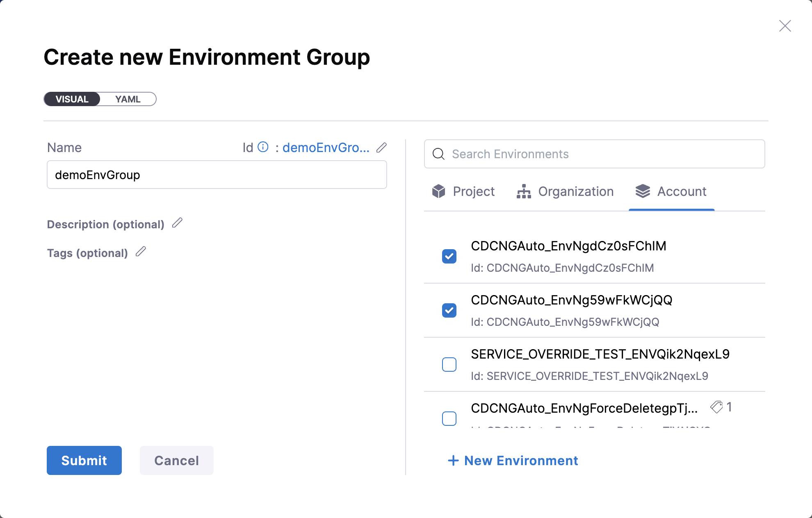Viewport: 812px width, 518px height.
Task: Click the magnifier icon in Search Environments
Action: (x=438, y=154)
